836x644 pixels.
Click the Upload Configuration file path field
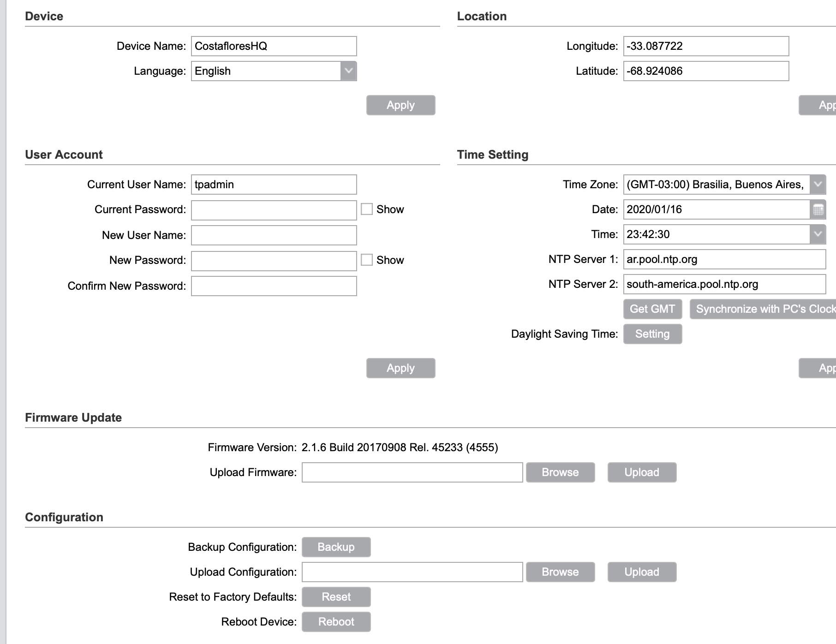412,572
